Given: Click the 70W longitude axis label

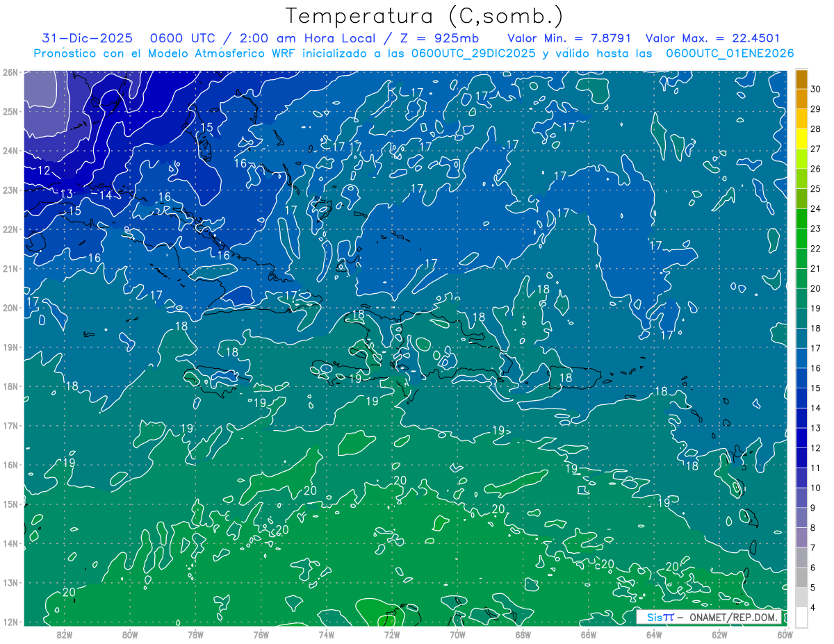Looking at the screenshot, I should [457, 634].
